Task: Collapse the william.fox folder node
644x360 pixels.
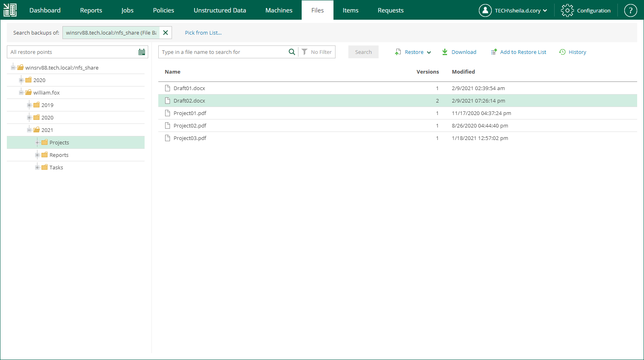Action: (21, 93)
